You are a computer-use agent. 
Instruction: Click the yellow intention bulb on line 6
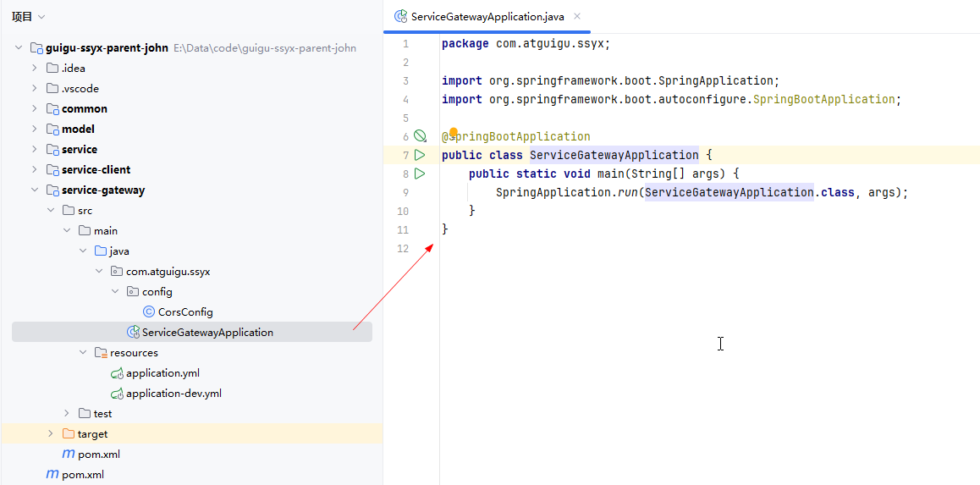coord(454,133)
